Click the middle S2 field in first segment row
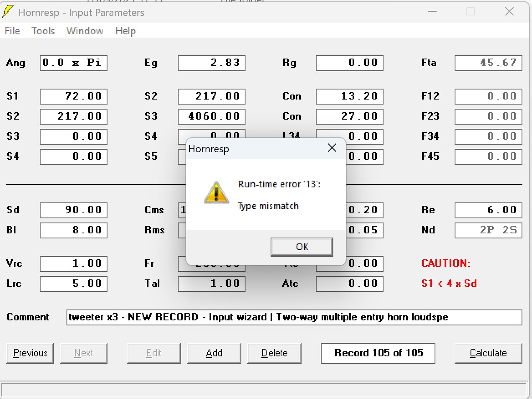Screen dimensions: 532x399 pos(212,96)
